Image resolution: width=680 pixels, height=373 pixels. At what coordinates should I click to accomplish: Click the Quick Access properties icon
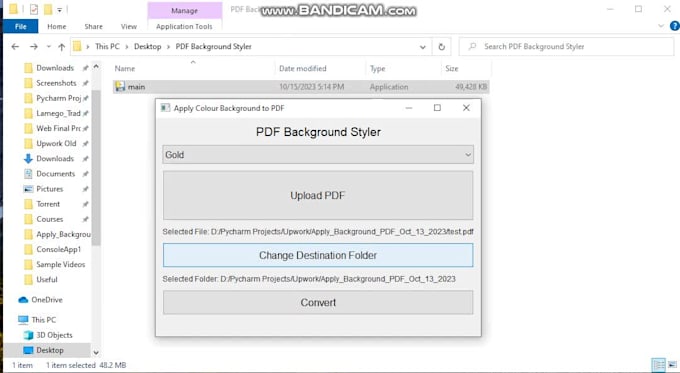(34, 9)
